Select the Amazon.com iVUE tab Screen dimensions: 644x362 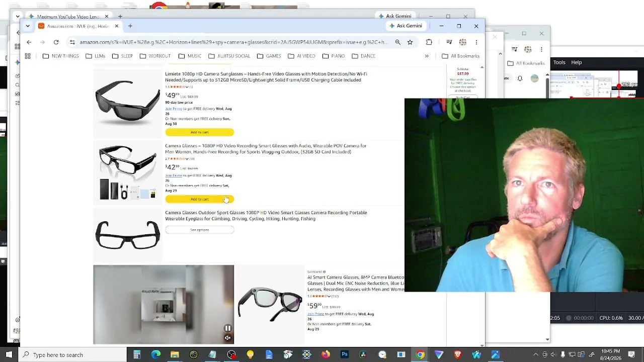click(78, 26)
